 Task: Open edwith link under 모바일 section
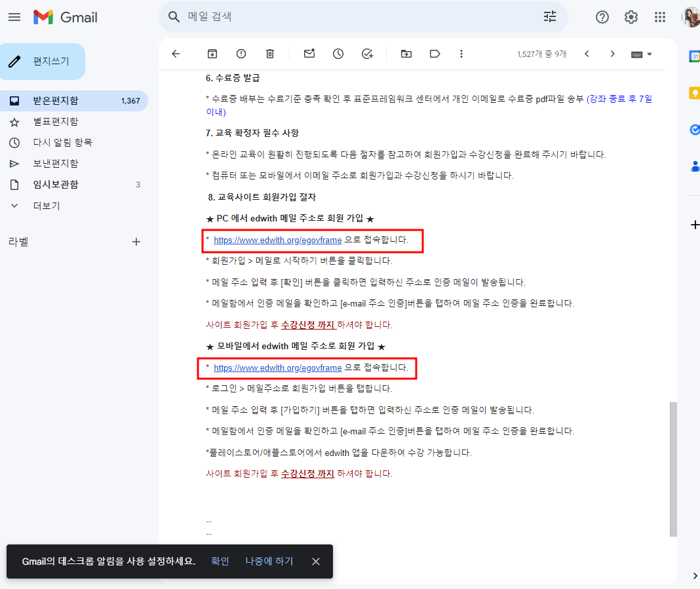tap(278, 368)
